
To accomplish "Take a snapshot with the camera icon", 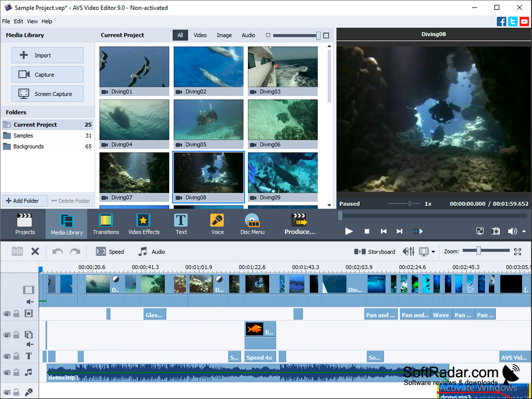I will pos(496,231).
